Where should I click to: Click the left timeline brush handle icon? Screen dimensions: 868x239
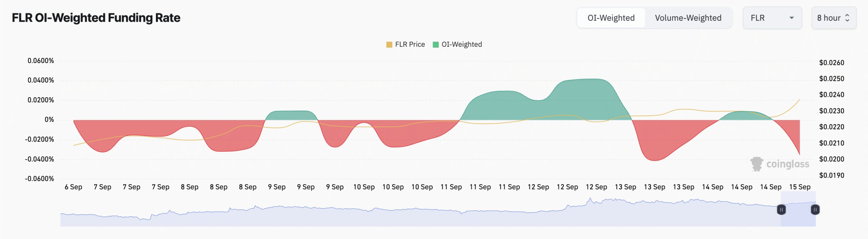tap(781, 210)
